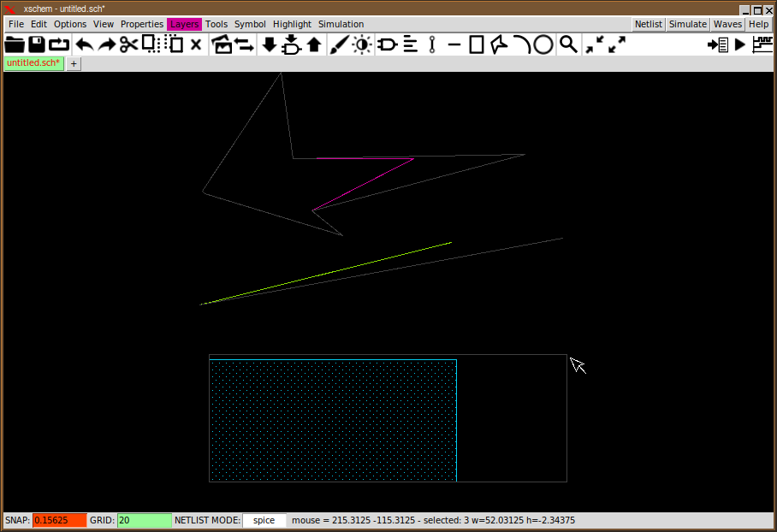This screenshot has height=532, width=777.
Task: Select the draw circle tool
Action: [543, 44]
